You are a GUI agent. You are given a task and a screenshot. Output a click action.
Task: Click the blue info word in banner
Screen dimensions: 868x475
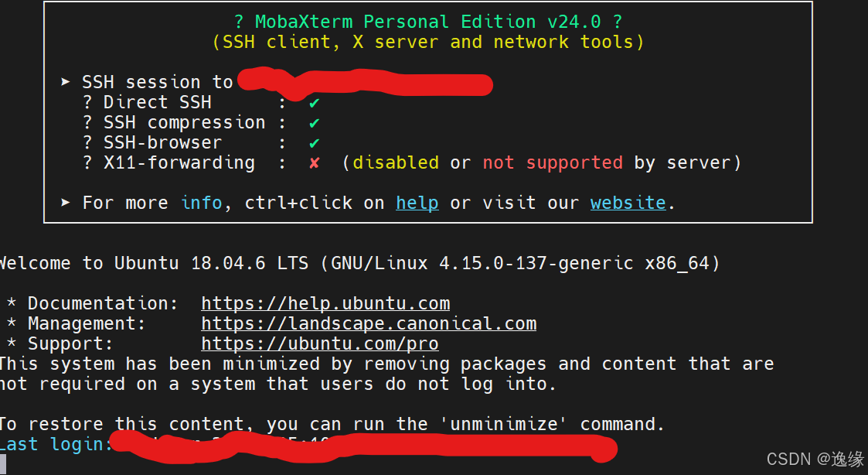pyautogui.click(x=202, y=203)
